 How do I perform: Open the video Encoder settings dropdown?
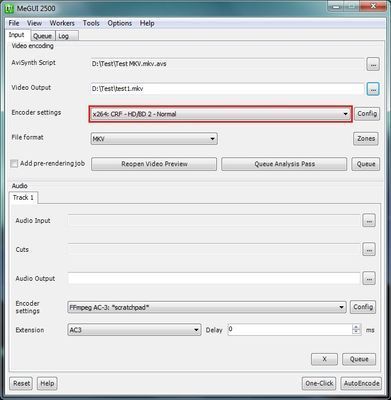pos(220,114)
